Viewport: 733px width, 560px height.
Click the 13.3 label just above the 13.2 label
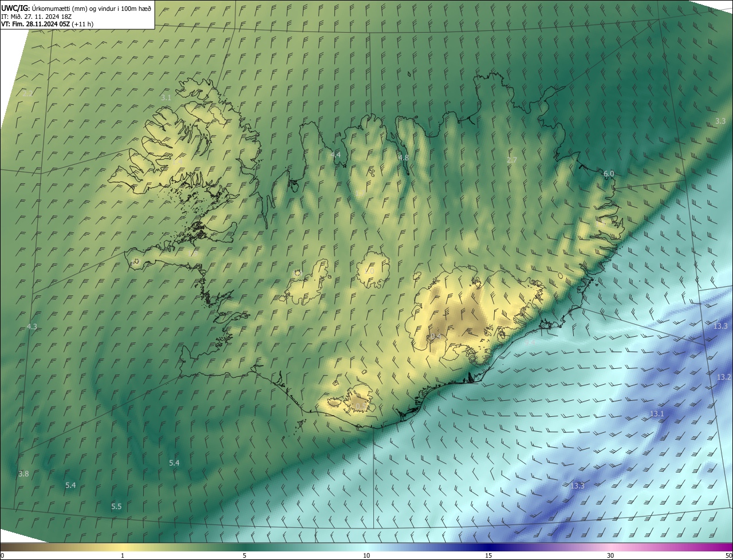[x=720, y=326]
